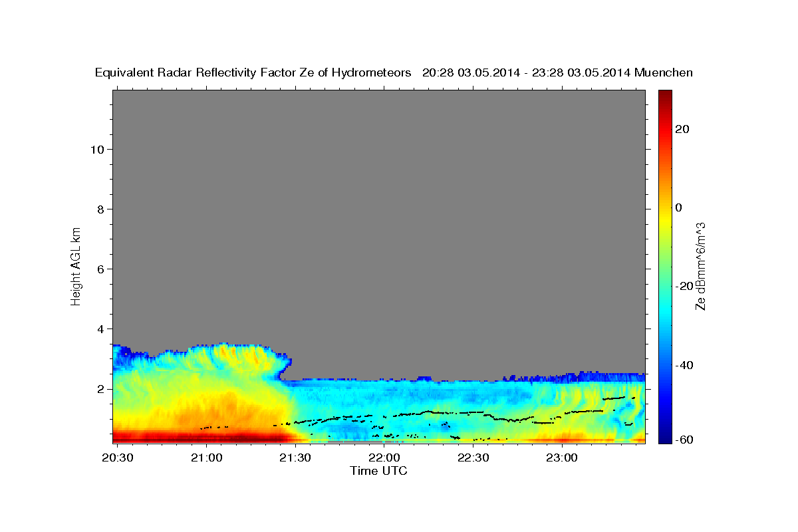This screenshot has width=798, height=532.
Task: Click the height tick label '2'
Action: click(x=100, y=388)
